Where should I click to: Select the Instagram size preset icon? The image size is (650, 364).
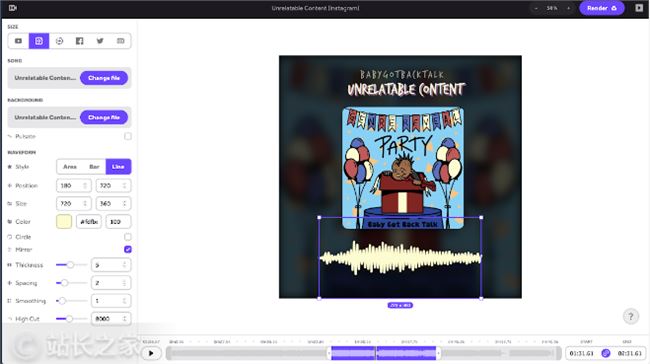point(39,41)
